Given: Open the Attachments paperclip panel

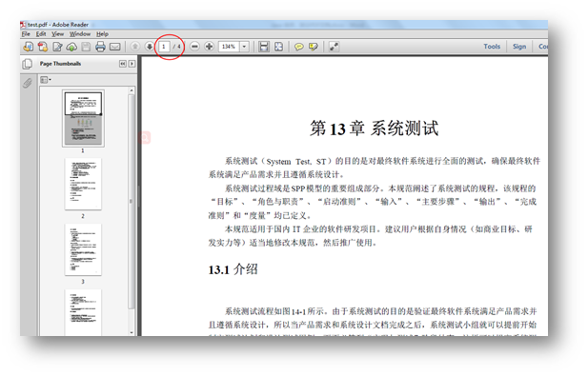Looking at the screenshot, I should click(x=27, y=83).
